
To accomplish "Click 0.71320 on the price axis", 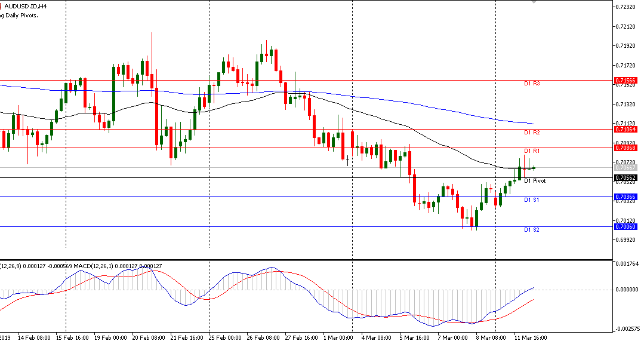I will coord(626,105).
